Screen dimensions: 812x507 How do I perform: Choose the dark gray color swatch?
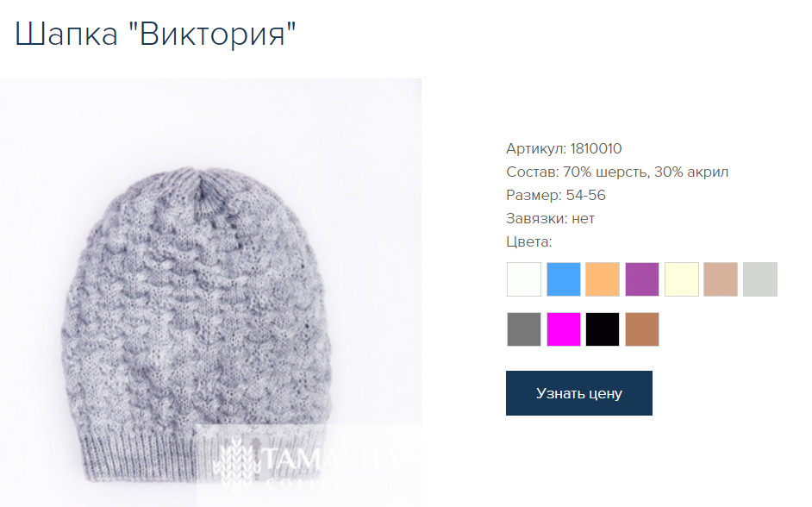[523, 329]
